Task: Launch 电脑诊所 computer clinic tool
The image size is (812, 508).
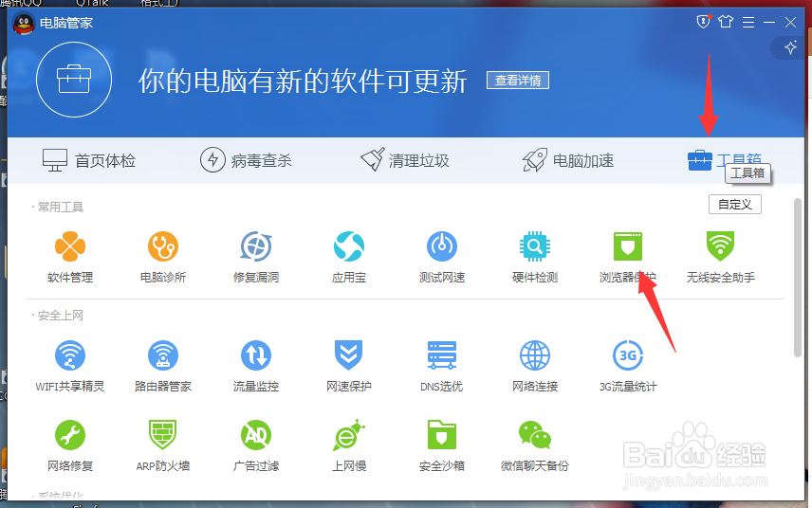Action: point(162,257)
